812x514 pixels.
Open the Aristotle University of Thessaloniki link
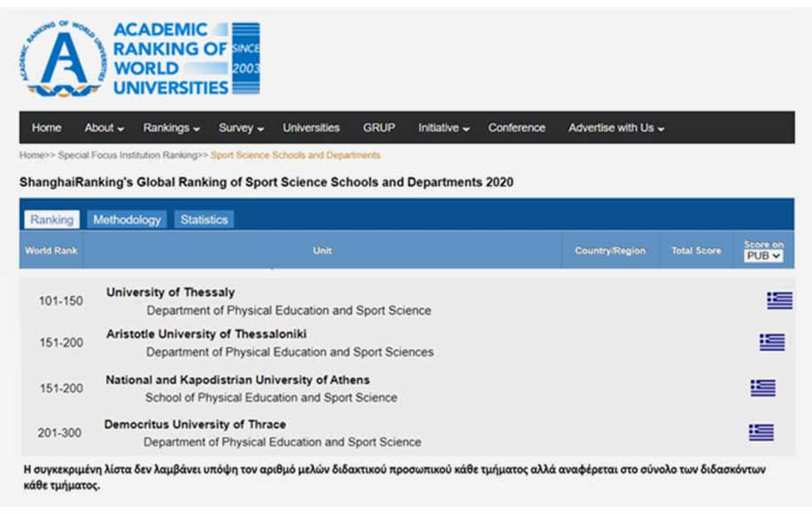(x=206, y=334)
